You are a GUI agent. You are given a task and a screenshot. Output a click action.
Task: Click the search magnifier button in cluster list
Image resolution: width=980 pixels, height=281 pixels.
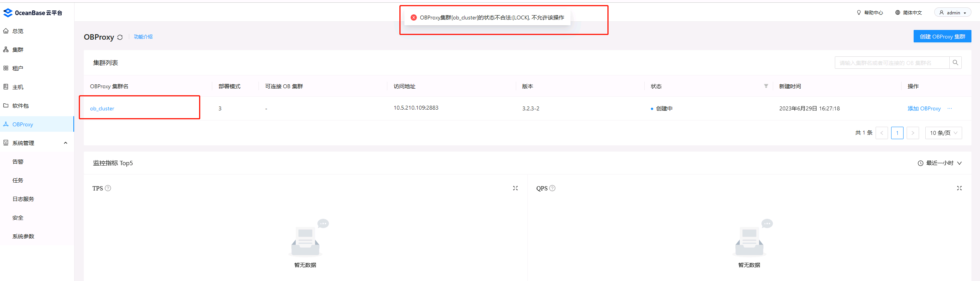click(x=956, y=63)
